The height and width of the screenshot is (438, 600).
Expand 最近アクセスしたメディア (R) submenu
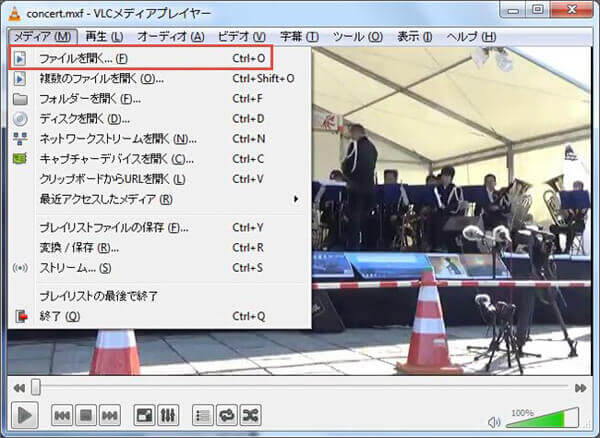pos(160,199)
